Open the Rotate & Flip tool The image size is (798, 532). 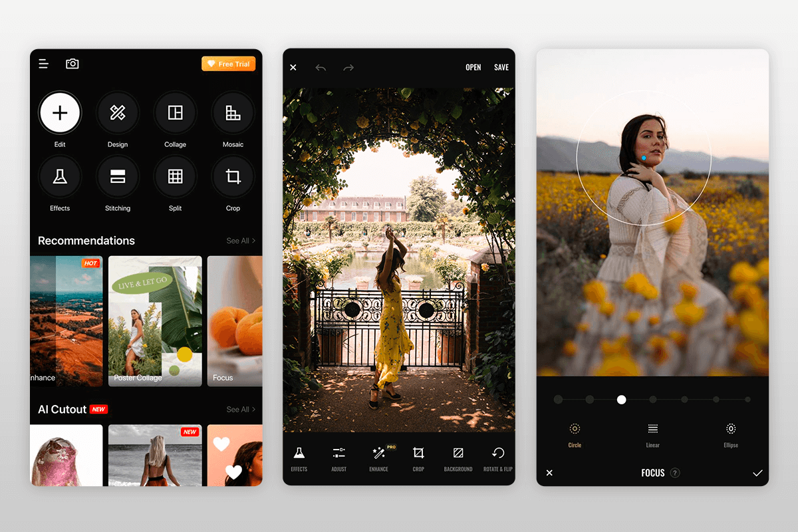pos(497,453)
